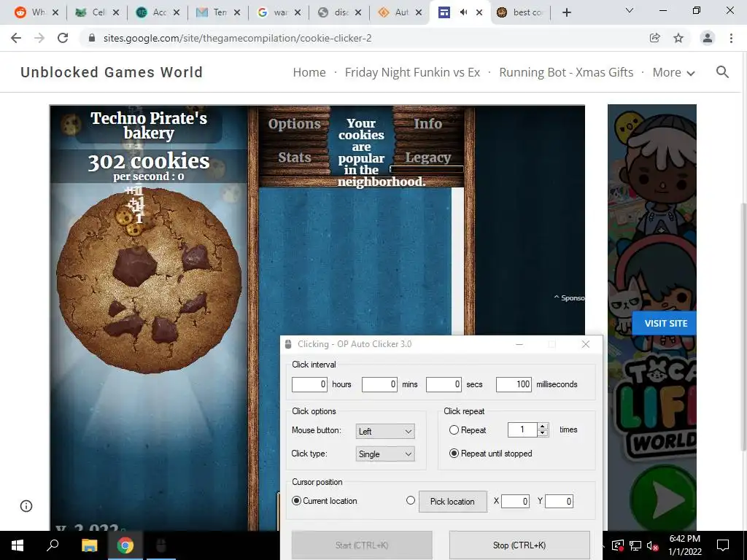The image size is (747, 560).
Task: Share this page from the address bar
Action: click(655, 38)
